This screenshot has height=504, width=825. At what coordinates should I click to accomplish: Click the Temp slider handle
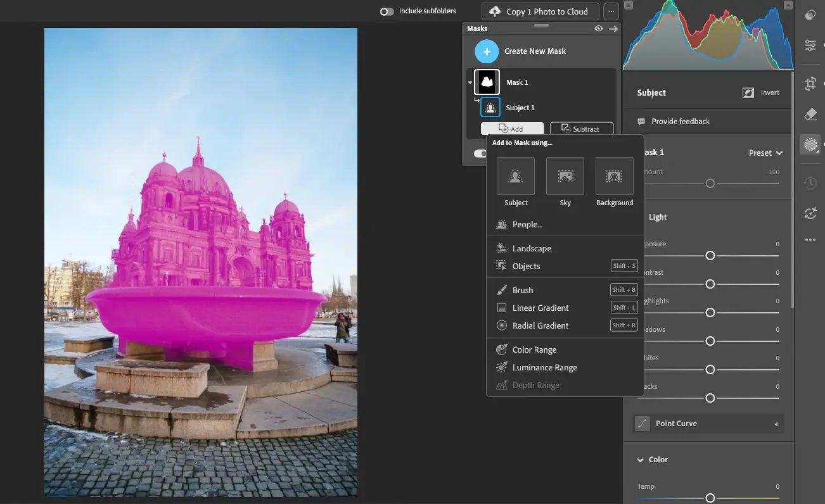710,498
